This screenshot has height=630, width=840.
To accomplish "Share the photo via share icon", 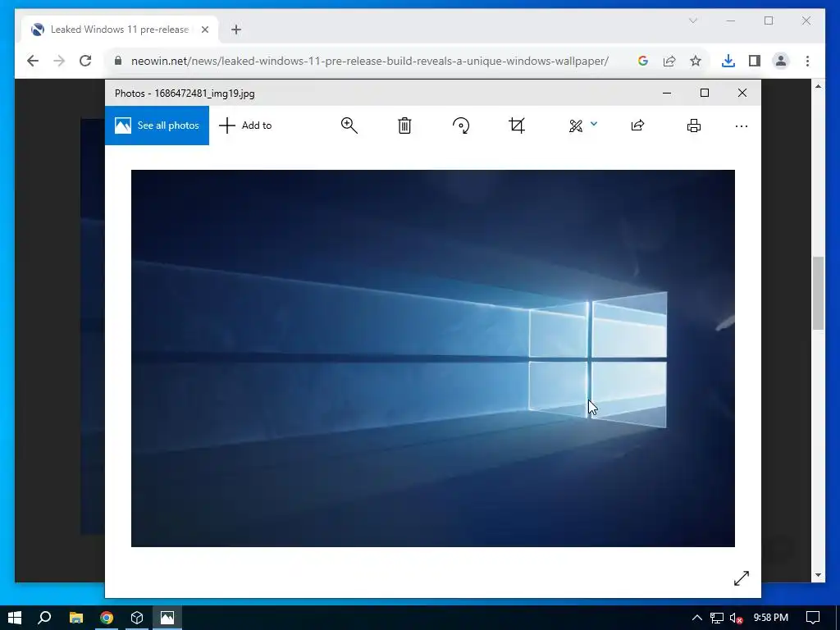I will pyautogui.click(x=637, y=126).
